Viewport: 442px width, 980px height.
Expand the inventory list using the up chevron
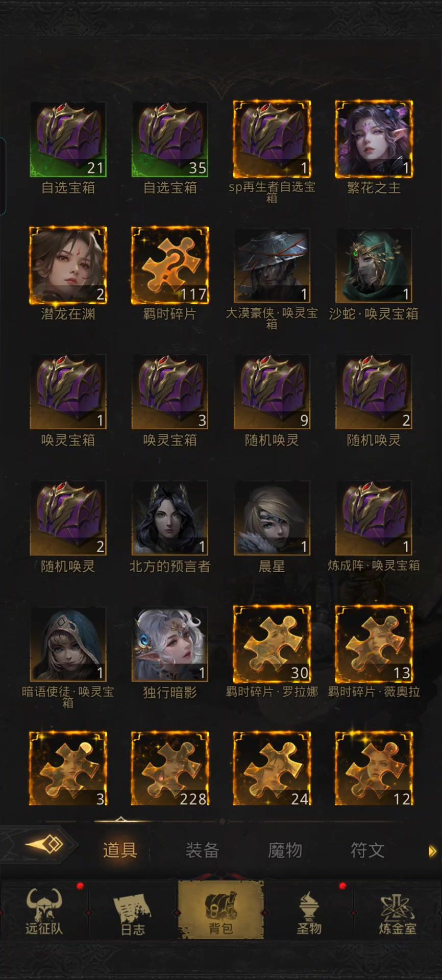click(120, 820)
